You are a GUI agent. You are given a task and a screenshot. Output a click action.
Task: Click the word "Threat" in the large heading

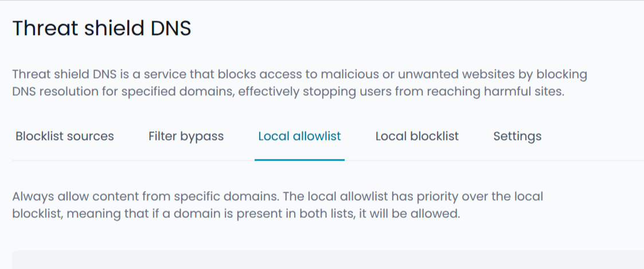42,28
